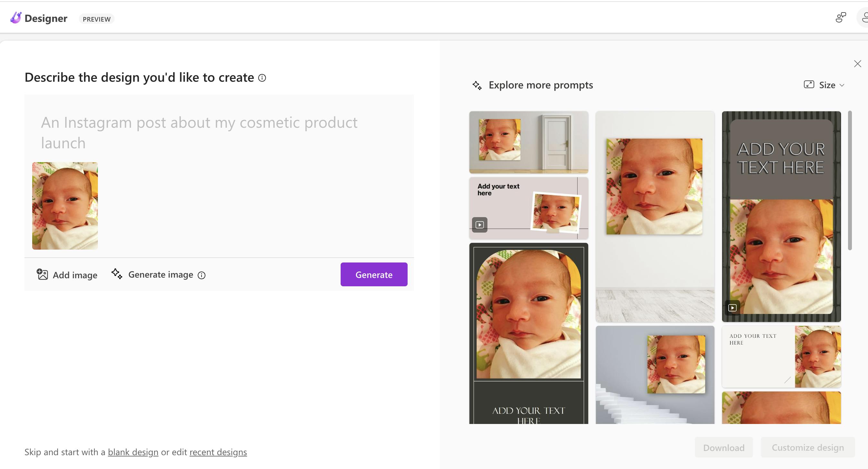Click the suggestions panel vertical scrollbar
The height and width of the screenshot is (469, 868).
tap(850, 180)
